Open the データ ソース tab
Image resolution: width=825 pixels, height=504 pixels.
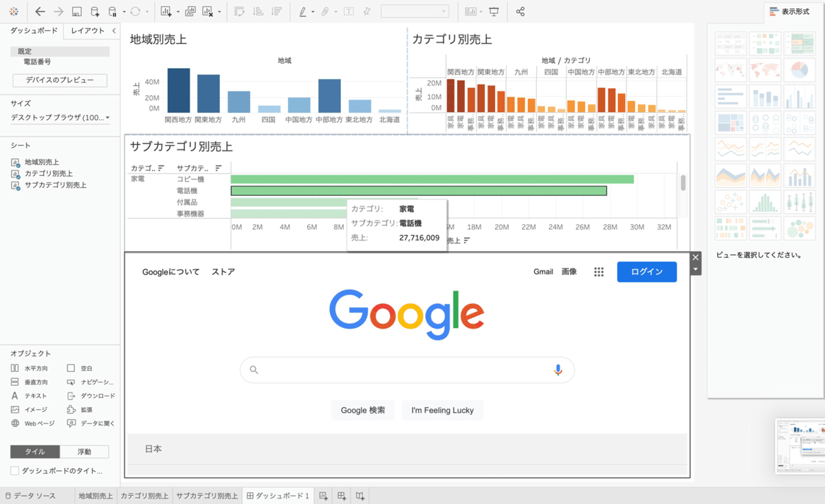point(31,496)
